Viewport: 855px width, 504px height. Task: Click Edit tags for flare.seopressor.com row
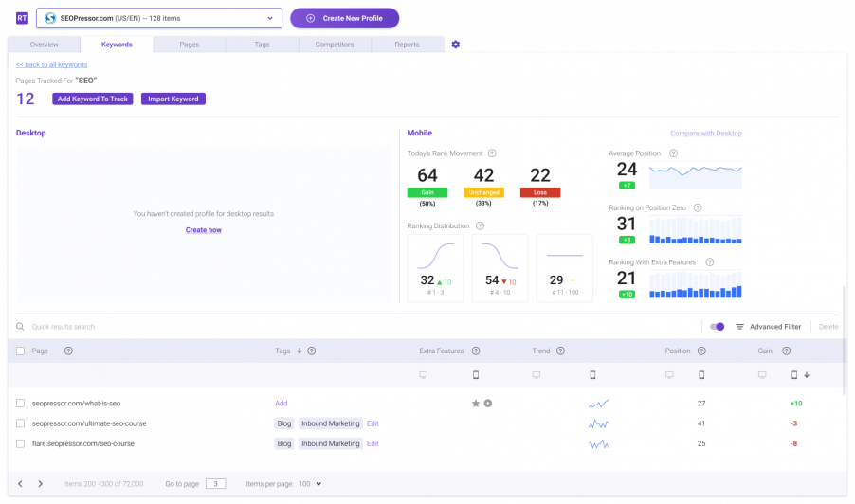(373, 443)
